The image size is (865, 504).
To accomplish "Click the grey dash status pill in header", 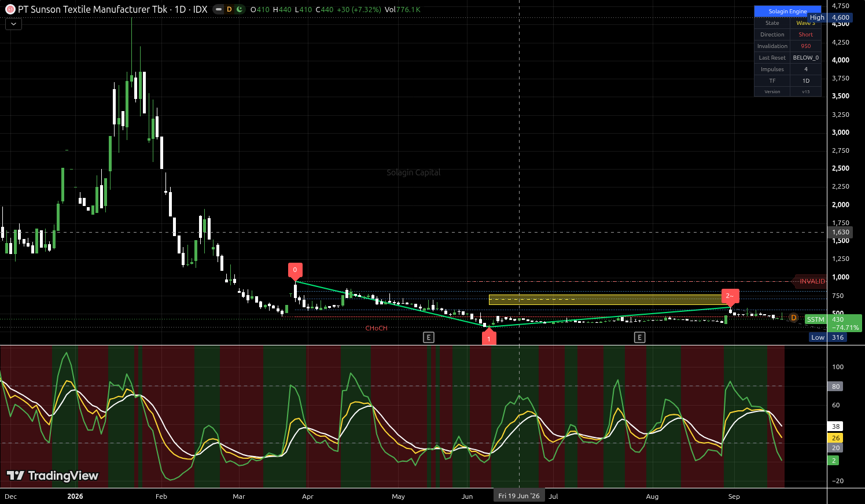I will (x=219, y=10).
